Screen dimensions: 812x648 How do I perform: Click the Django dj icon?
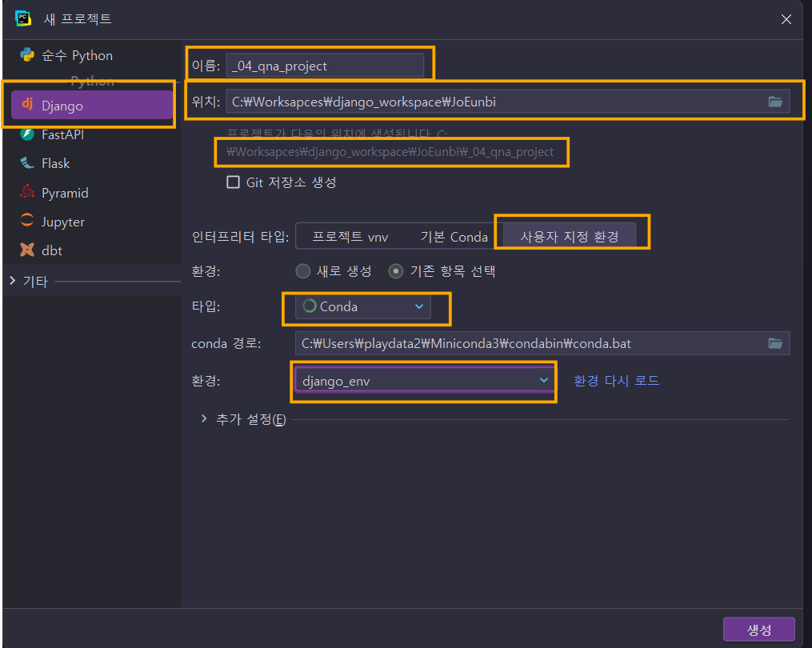tap(27, 104)
